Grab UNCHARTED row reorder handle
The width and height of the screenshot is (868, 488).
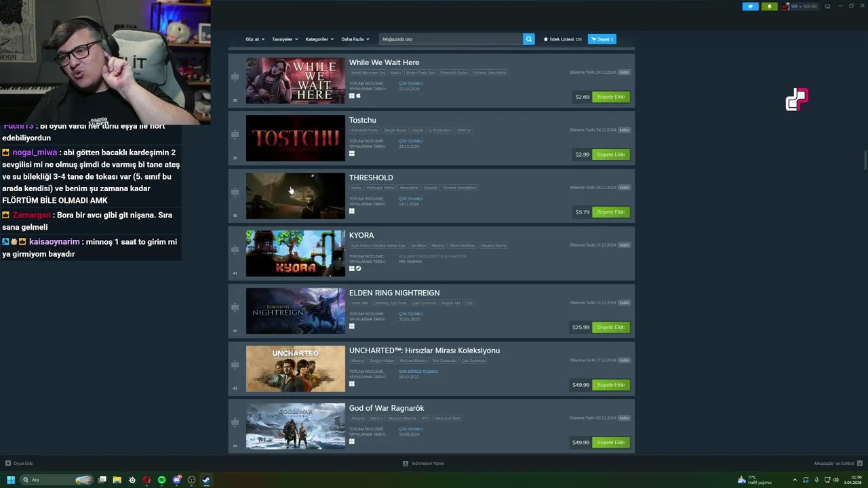click(235, 365)
